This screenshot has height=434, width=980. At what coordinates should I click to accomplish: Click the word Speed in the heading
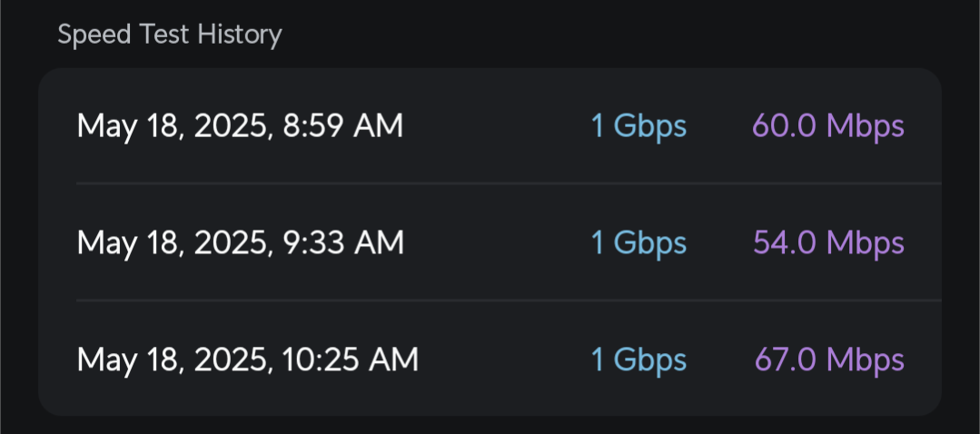(x=94, y=35)
